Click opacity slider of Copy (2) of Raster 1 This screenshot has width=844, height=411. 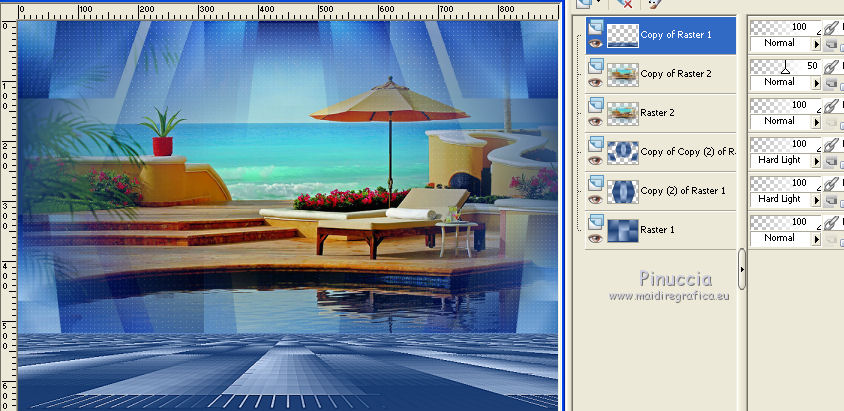pos(785,184)
